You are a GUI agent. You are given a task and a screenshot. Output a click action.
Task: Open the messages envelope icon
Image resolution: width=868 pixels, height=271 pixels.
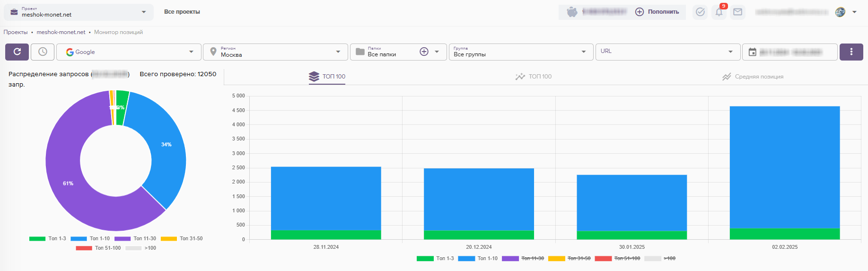point(737,12)
